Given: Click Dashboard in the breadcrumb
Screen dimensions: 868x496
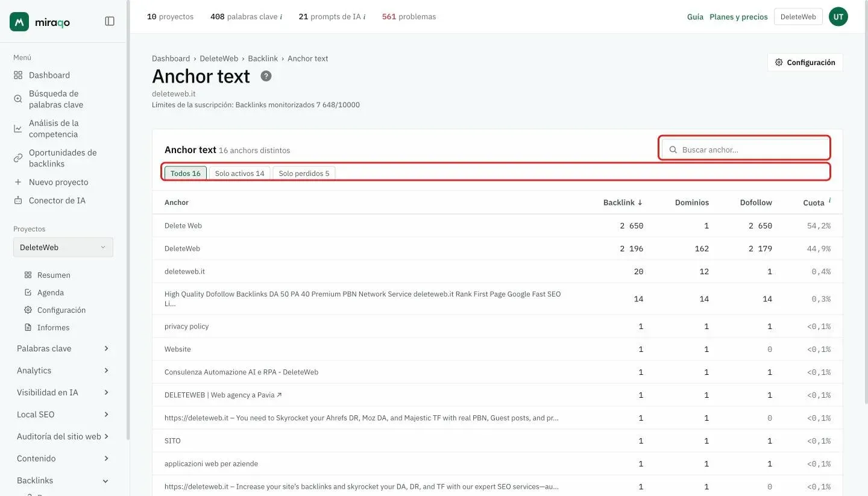Looking at the screenshot, I should [171, 58].
